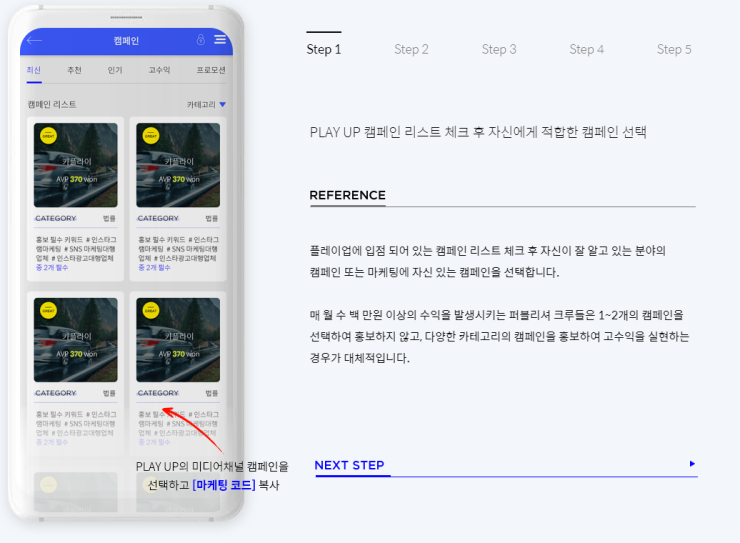Open the hamburger menu in the phone header
Viewport: 740px width, 543px height.
(x=220, y=40)
